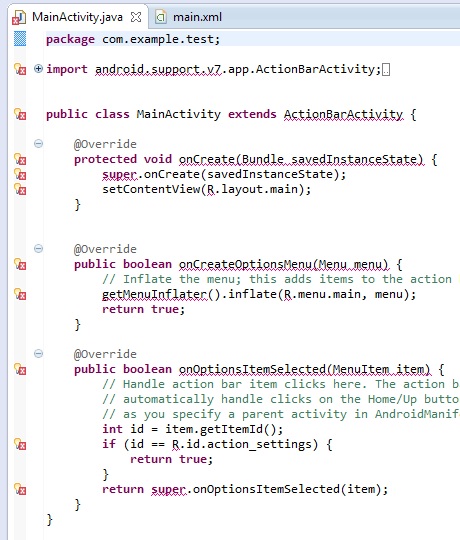Click error marker beside import statement

20,69
